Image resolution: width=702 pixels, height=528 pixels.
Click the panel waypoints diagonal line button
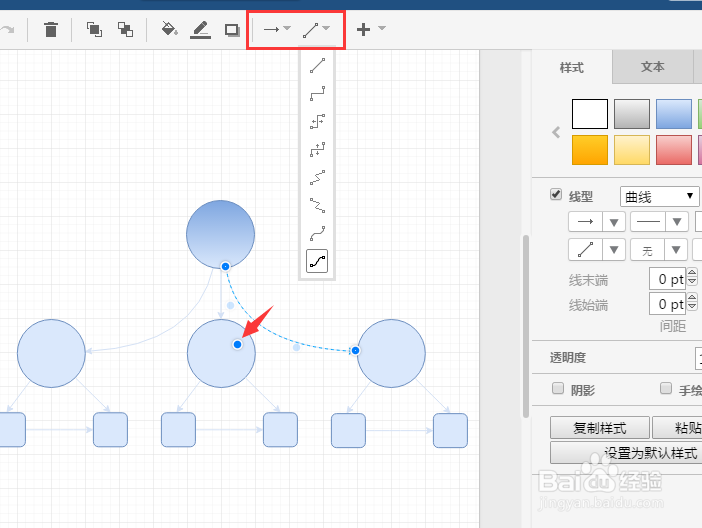click(x=585, y=250)
